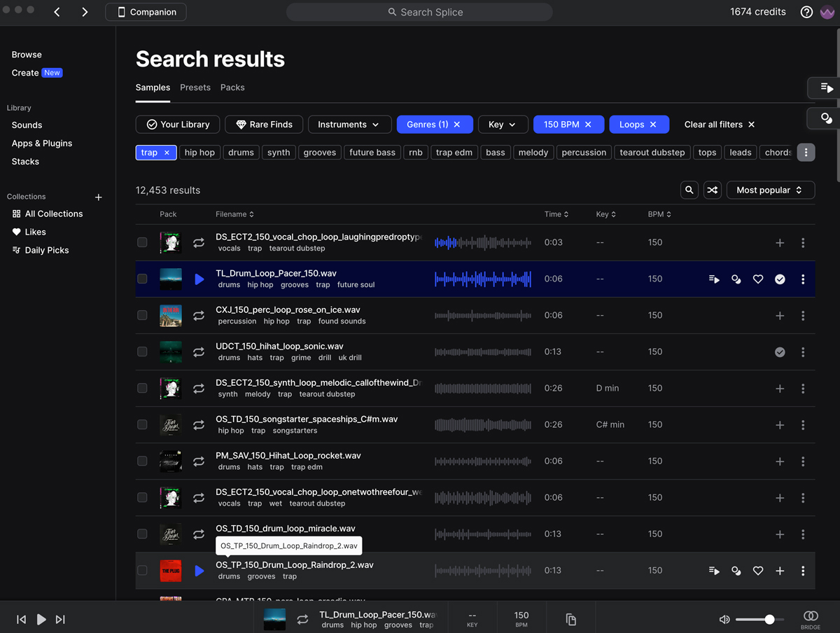Open Companion button
This screenshot has height=633, width=840.
(146, 12)
